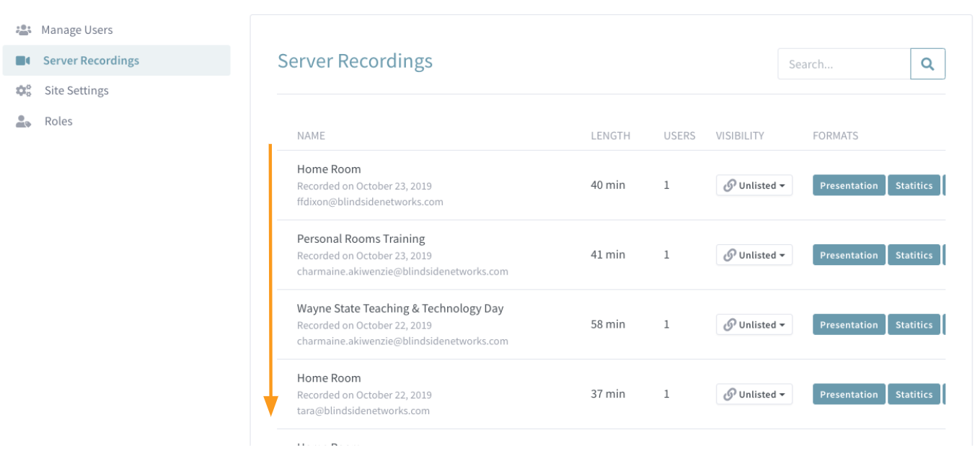Click the LENGTH column header
The height and width of the screenshot is (456, 980).
(x=610, y=135)
